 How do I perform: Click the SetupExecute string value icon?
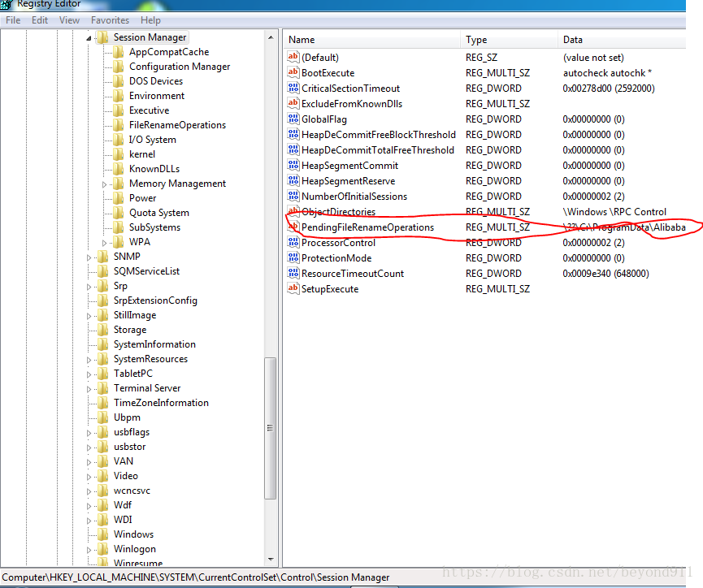[293, 288]
